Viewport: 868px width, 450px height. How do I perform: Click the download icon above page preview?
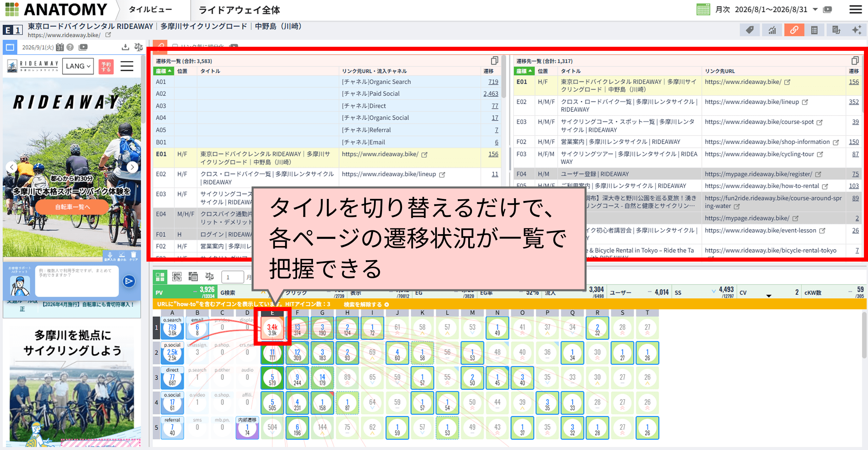(125, 47)
